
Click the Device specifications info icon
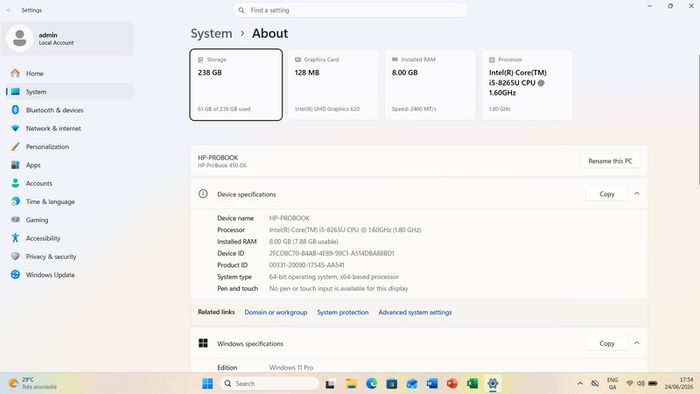click(203, 194)
